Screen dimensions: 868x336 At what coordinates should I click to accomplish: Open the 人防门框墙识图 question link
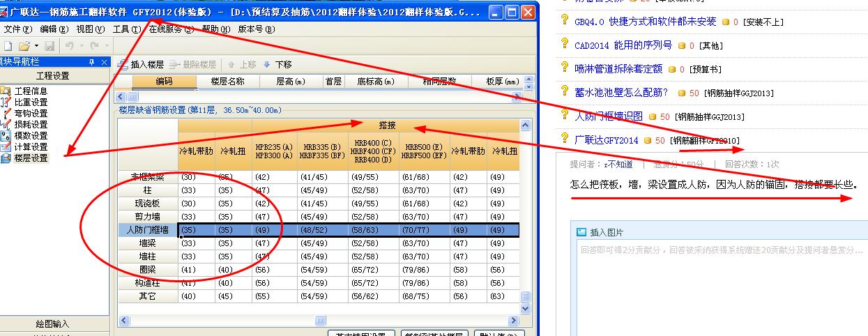coord(609,116)
